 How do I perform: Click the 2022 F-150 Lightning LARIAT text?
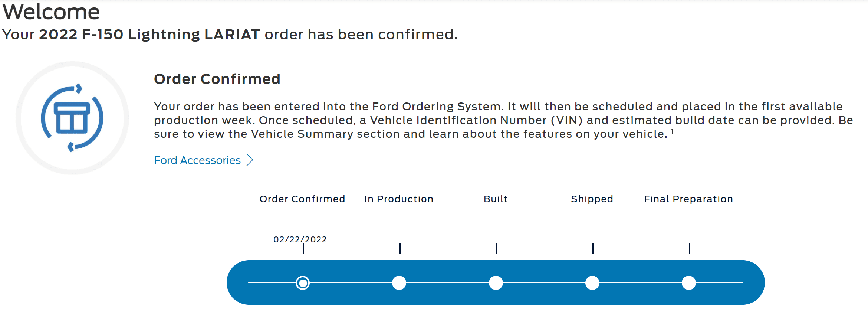point(149,35)
